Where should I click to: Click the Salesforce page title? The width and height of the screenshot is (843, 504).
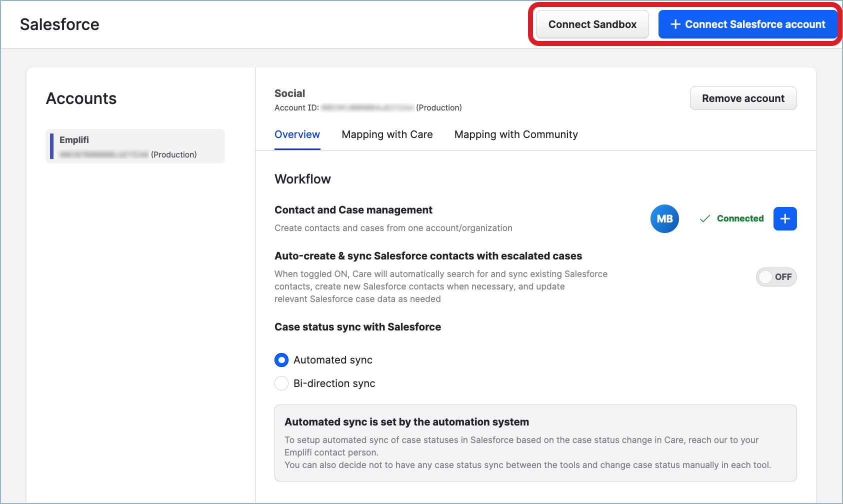(x=59, y=24)
